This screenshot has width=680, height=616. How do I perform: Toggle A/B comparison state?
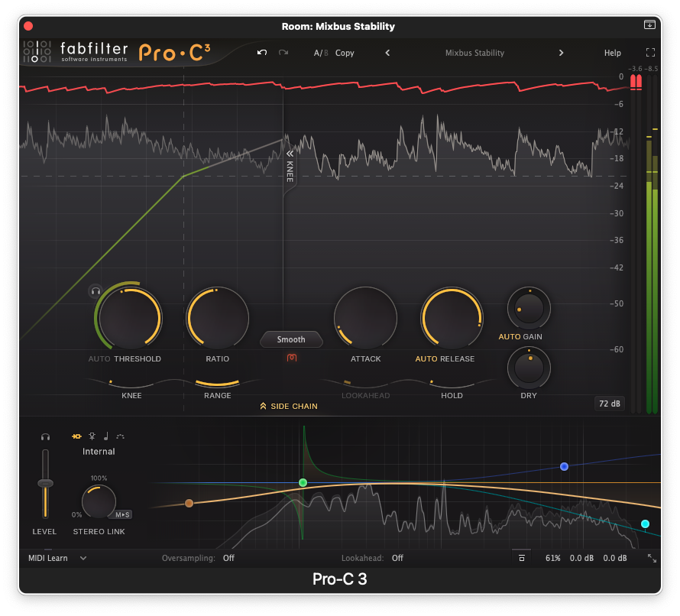click(319, 53)
